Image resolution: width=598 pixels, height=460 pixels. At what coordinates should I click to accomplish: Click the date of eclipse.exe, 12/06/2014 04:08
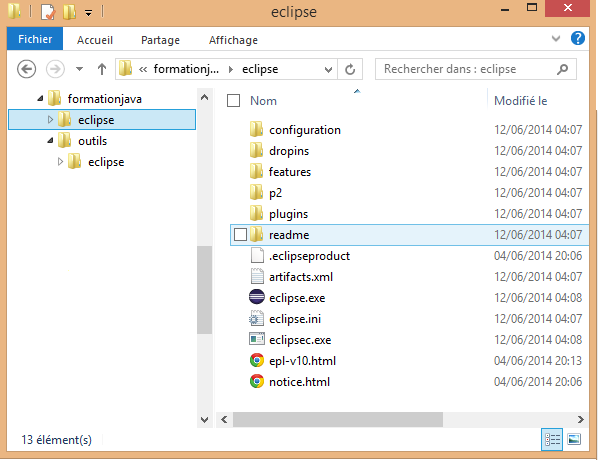[x=538, y=298]
